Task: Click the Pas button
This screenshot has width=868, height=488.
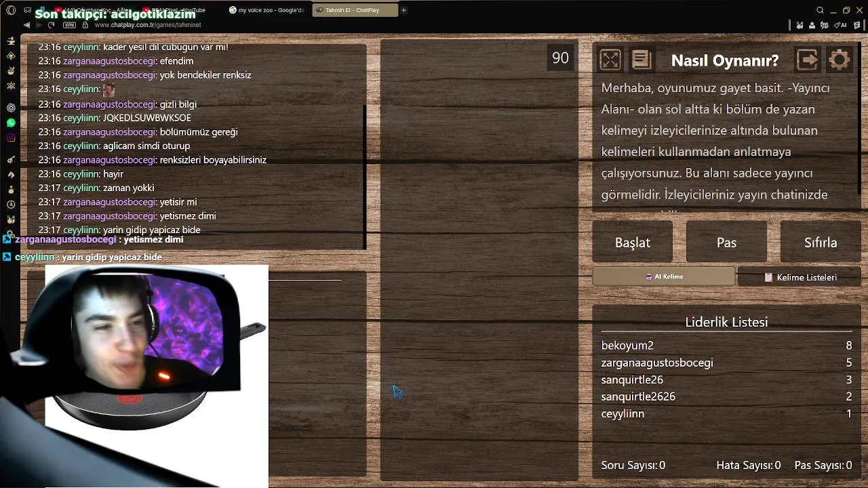Action: (x=726, y=242)
